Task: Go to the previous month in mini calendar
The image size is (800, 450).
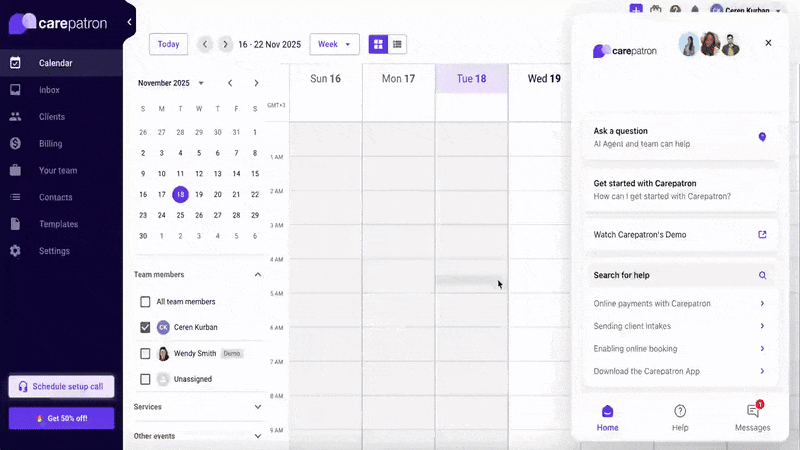Action: [230, 83]
